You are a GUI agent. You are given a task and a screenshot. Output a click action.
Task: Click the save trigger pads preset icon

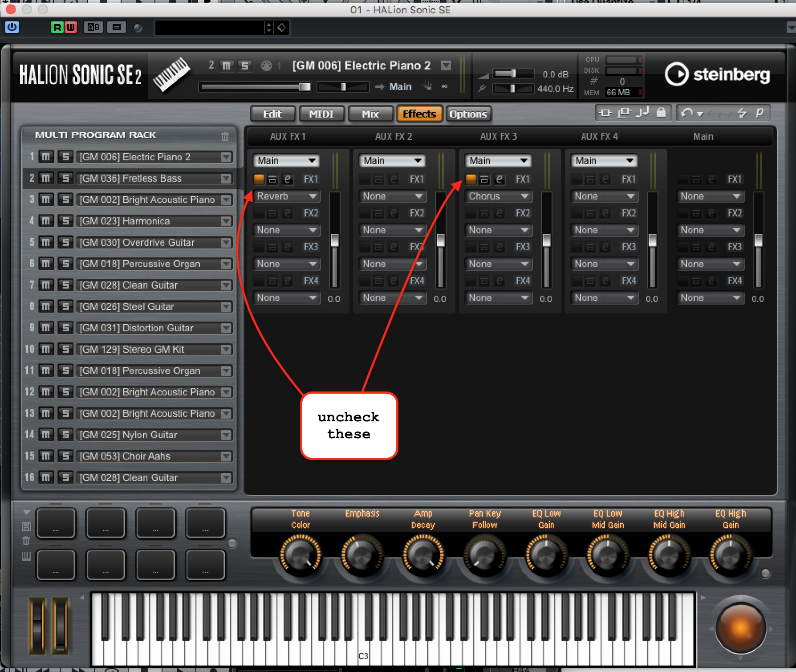tap(26, 526)
